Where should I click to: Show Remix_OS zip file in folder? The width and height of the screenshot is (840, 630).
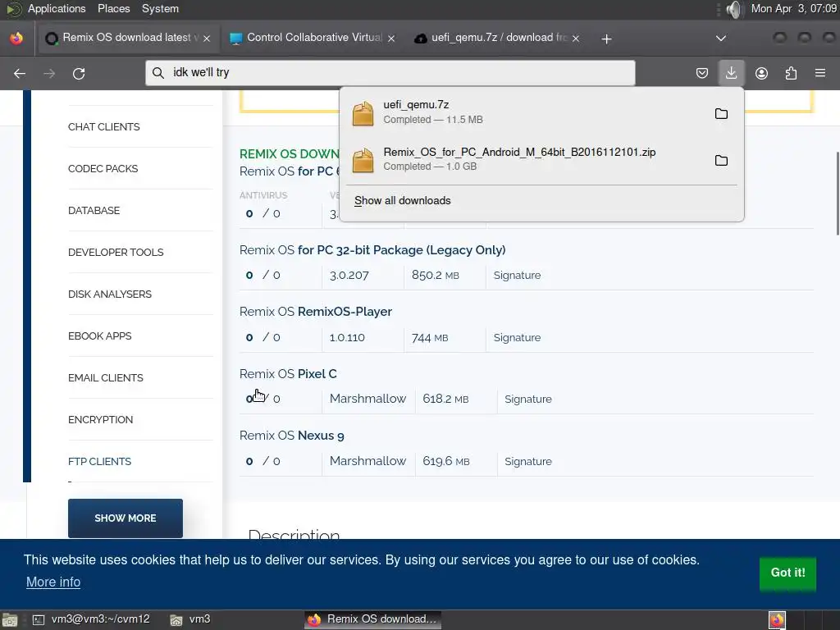click(721, 160)
